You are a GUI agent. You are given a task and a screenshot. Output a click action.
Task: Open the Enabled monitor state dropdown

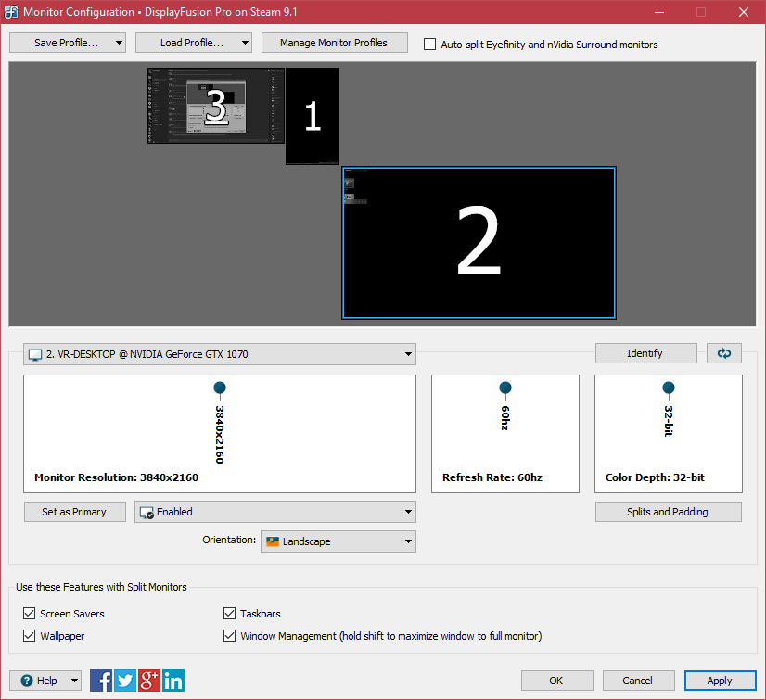[x=274, y=512]
